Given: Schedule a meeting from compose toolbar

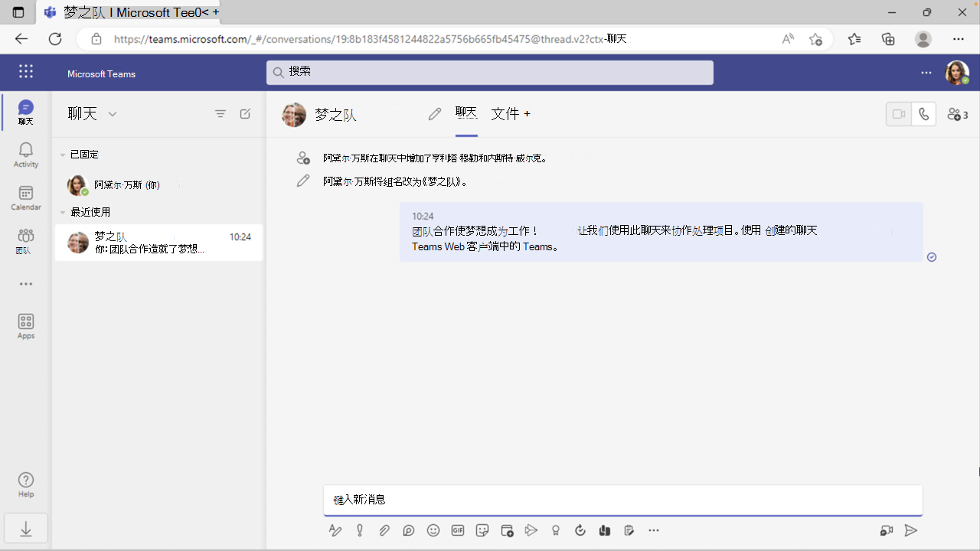Looking at the screenshot, I should tap(507, 530).
